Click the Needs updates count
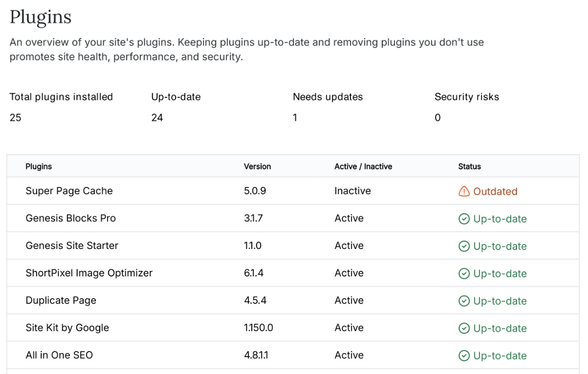Image resolution: width=588 pixels, height=374 pixels. (295, 117)
